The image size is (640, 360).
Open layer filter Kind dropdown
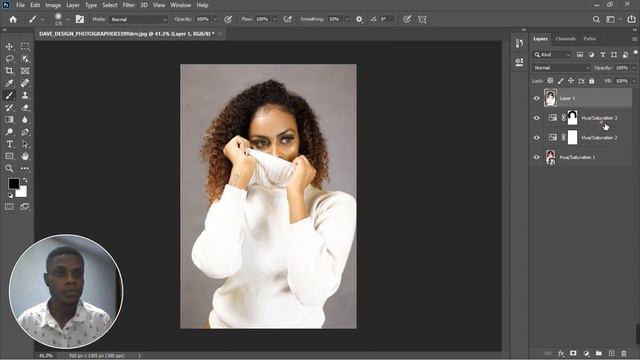553,55
